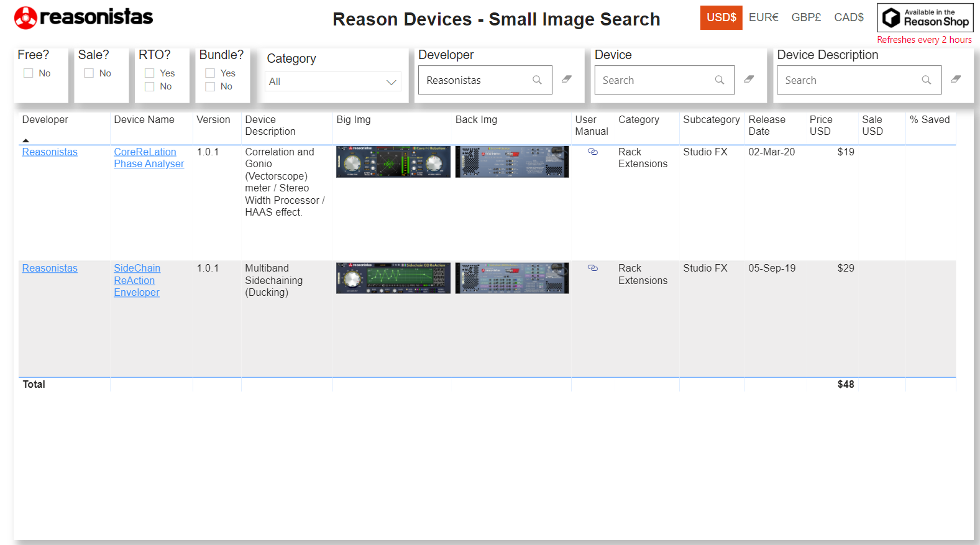Open CoreReLation user manual link icon
Viewport: 980px width, 545px height.
(x=593, y=152)
